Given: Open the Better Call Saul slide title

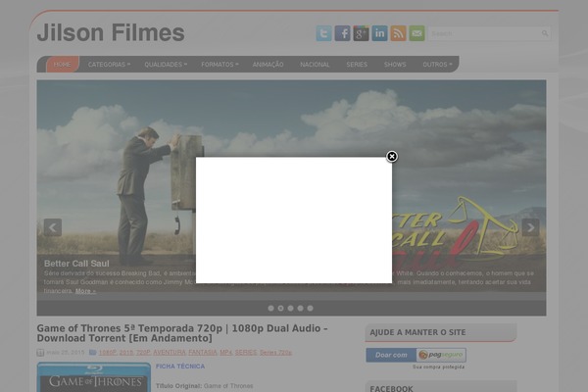Looking at the screenshot, I should pos(76,264).
